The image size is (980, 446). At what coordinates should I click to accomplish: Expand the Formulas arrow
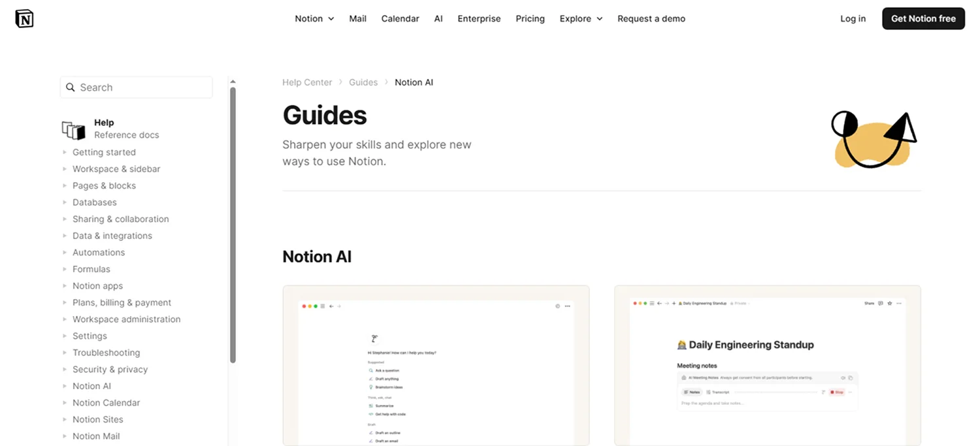(x=65, y=269)
